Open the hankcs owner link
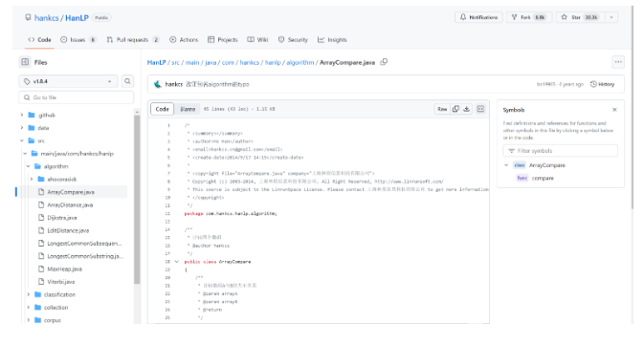Viewport: 644px width, 344px height. pos(47,17)
